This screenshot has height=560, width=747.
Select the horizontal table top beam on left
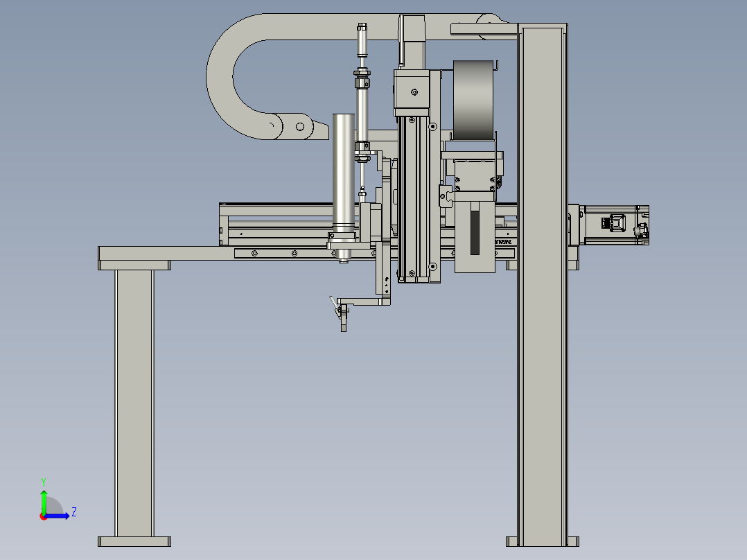click(x=164, y=253)
